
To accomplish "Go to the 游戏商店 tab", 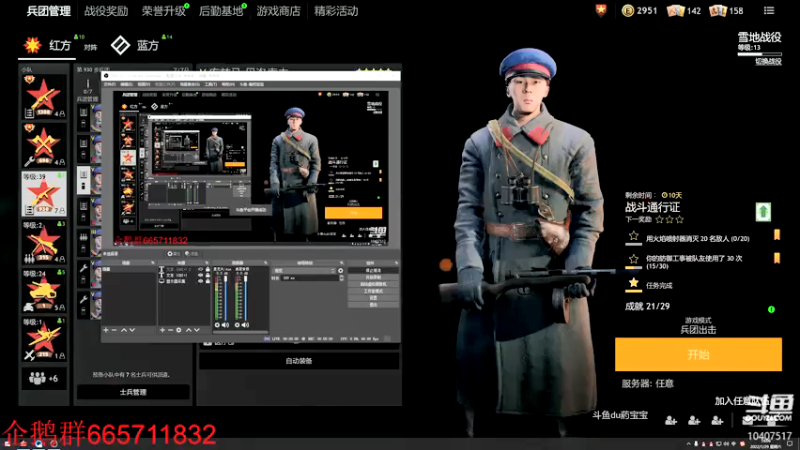I will pos(279,11).
